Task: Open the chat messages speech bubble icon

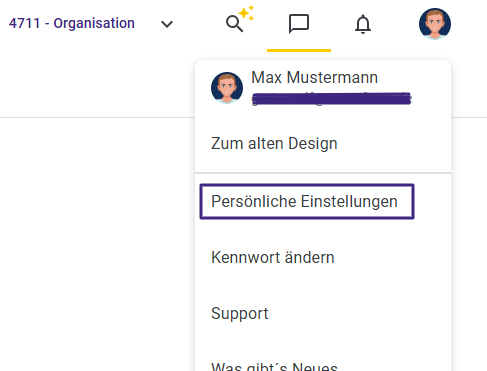Action: (x=299, y=24)
